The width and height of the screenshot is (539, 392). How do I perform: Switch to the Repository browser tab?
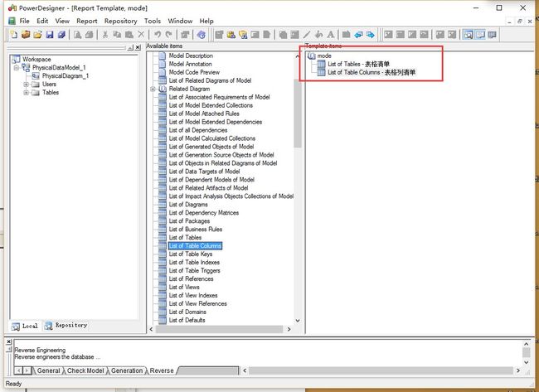[66, 325]
